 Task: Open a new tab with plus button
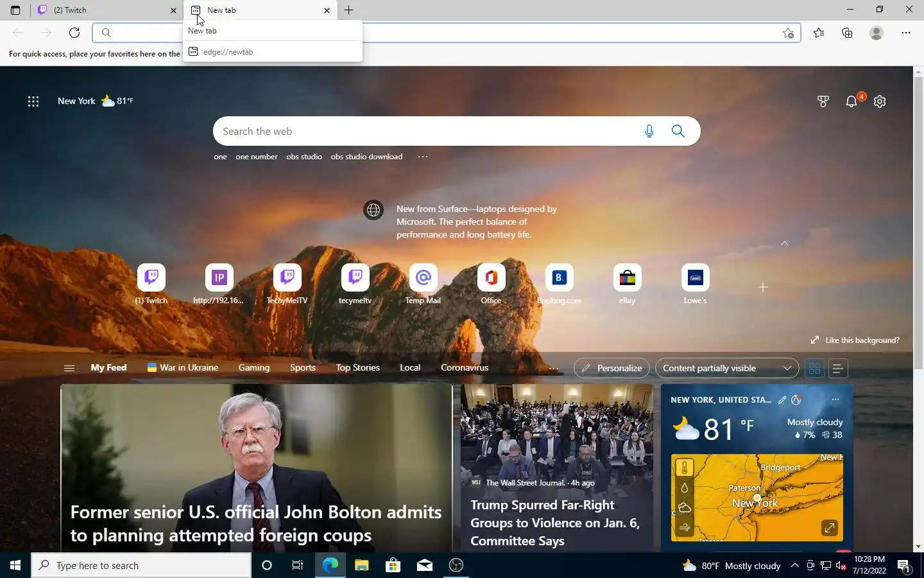348,10
